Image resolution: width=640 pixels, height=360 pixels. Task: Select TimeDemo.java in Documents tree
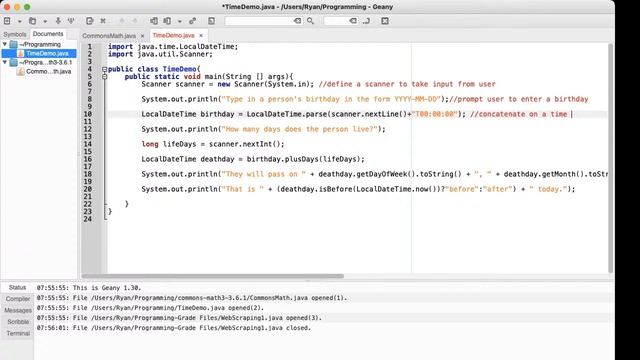[47, 53]
